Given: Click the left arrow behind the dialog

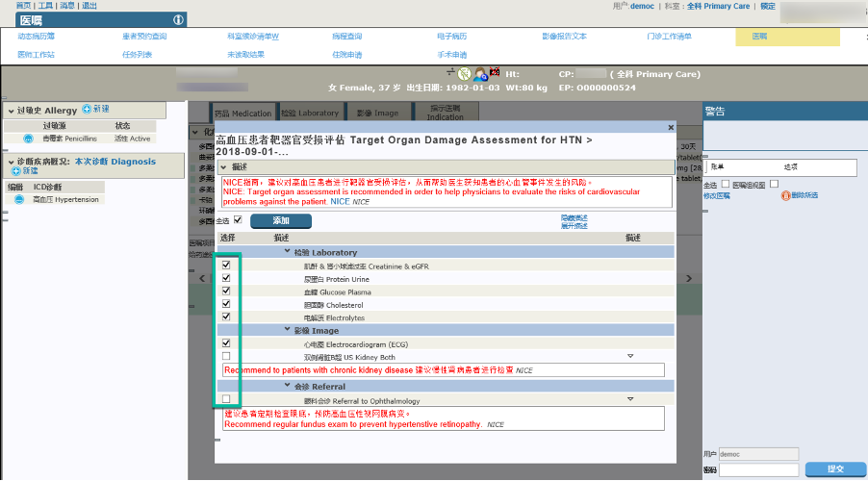Looking at the screenshot, I should pos(202,278).
